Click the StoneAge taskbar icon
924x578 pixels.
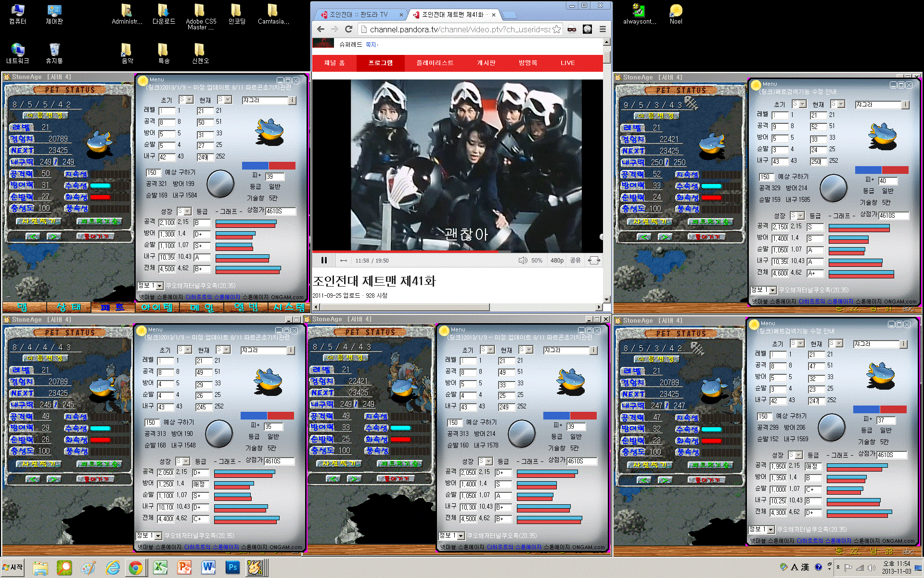tap(256, 567)
